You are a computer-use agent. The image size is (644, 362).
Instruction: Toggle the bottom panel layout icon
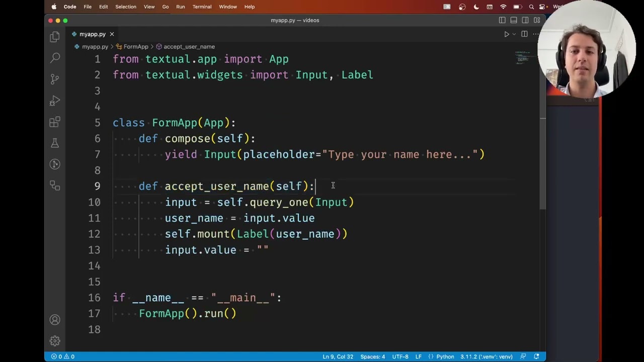pyautogui.click(x=514, y=20)
